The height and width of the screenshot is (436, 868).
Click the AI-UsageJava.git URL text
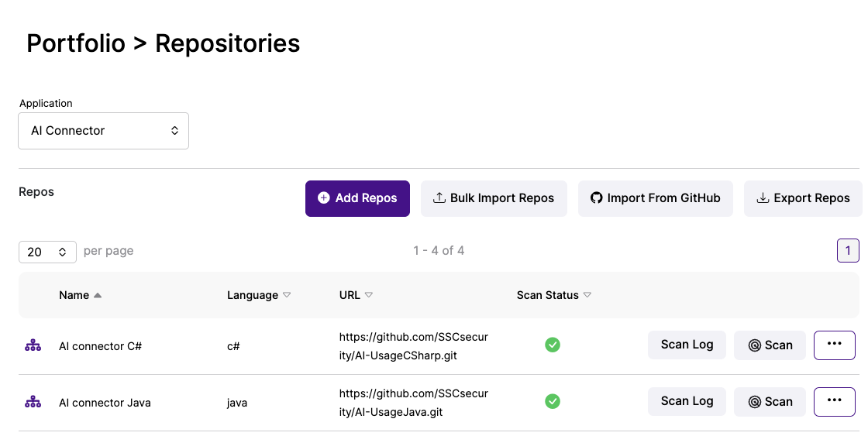coord(414,402)
